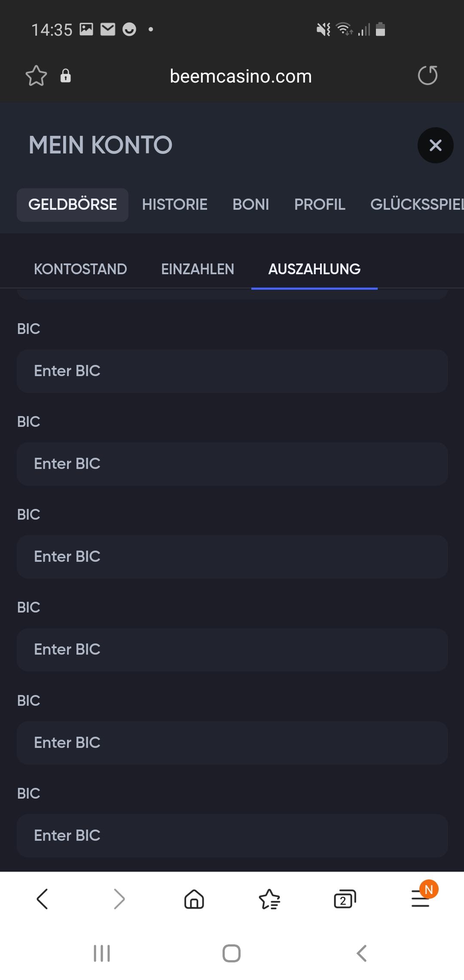Focus the first Enter BIC field
This screenshot has width=464, height=980.
coord(232,371)
